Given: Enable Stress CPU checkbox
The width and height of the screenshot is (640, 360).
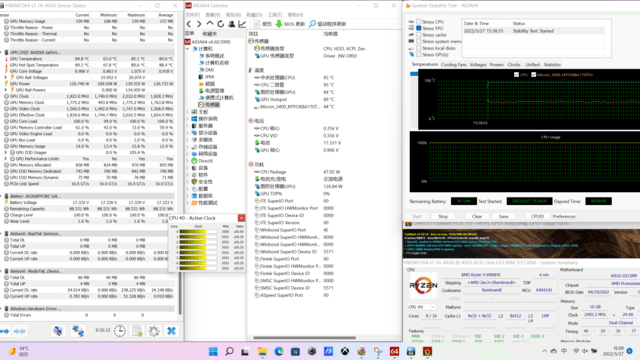Looking at the screenshot, I should point(419,22).
